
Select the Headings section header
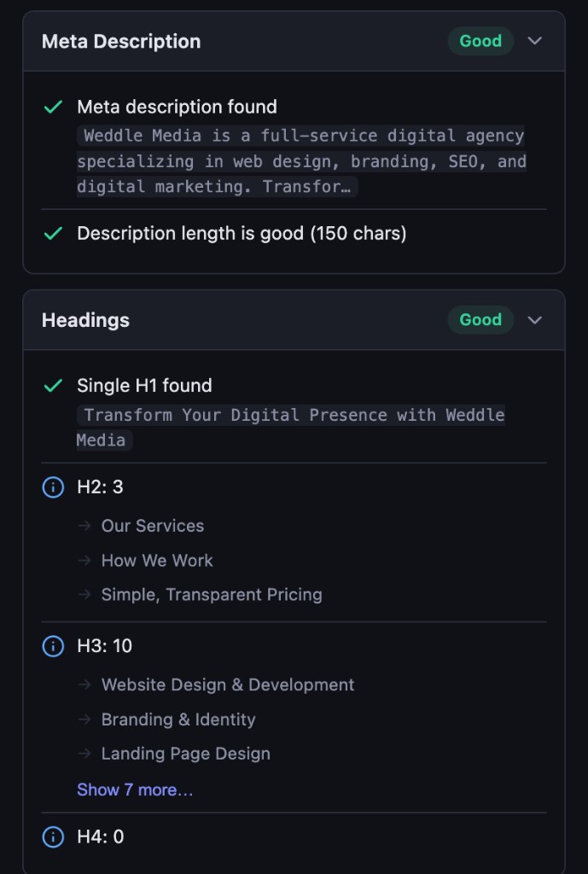pos(85,320)
